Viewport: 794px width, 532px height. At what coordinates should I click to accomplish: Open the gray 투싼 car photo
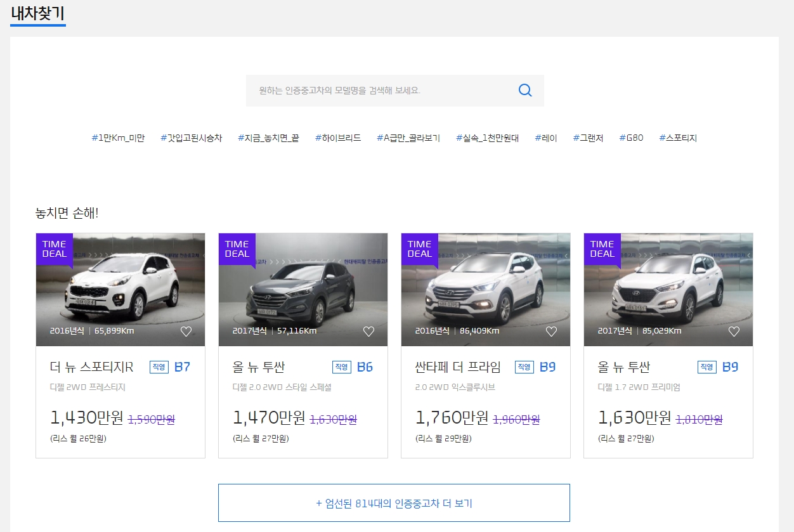(303, 290)
